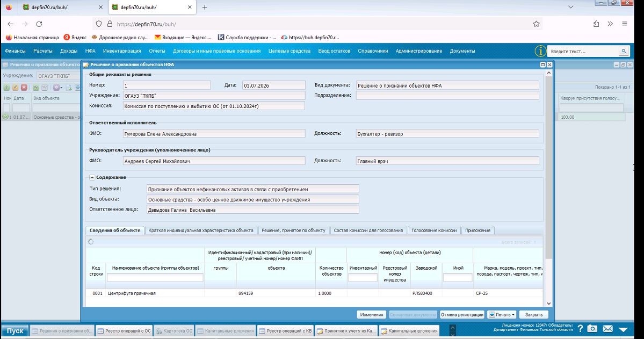Click the Введите текст search field

tap(583, 52)
